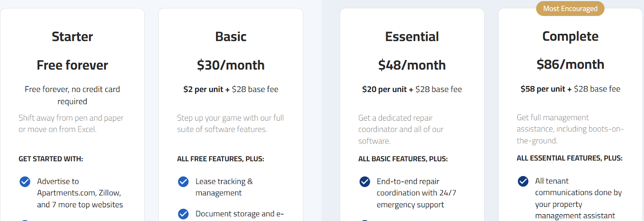Click GET STARTED WITH section label

[x=51, y=159]
